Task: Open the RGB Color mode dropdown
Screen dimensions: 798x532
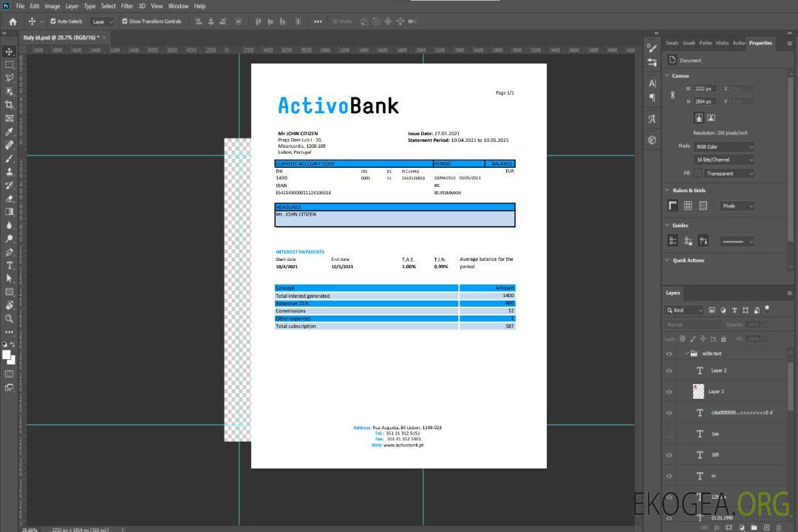Action: point(723,146)
